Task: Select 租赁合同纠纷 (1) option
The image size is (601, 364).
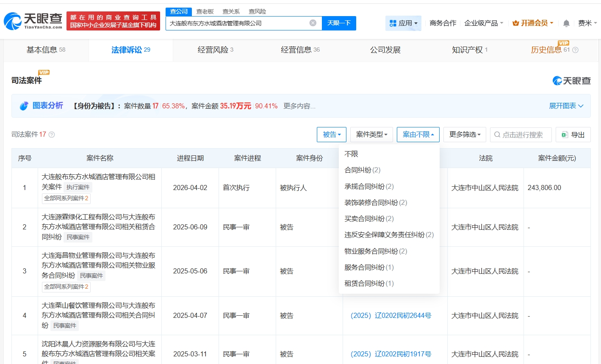Action: tap(389, 283)
